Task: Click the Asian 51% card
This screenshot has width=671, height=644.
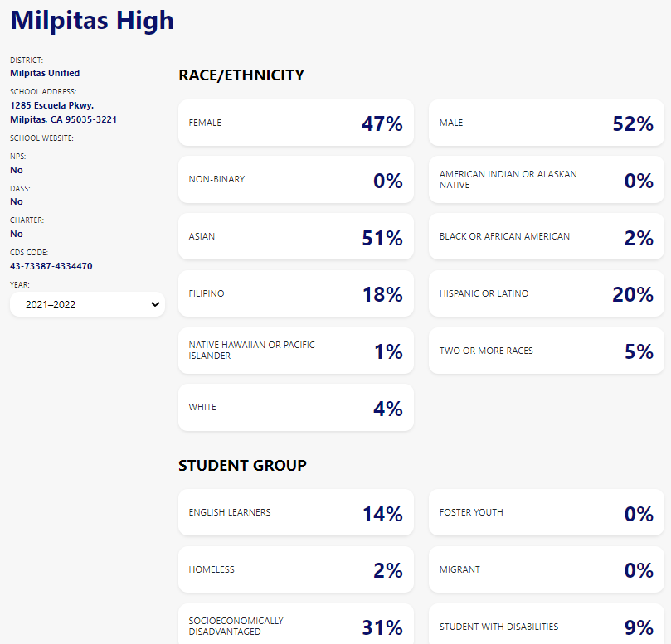Action: 295,237
